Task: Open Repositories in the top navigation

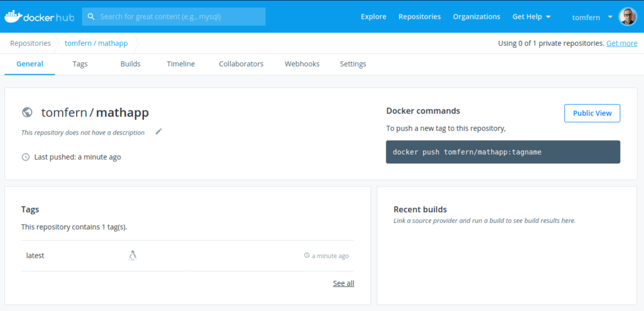Action: 419,17
